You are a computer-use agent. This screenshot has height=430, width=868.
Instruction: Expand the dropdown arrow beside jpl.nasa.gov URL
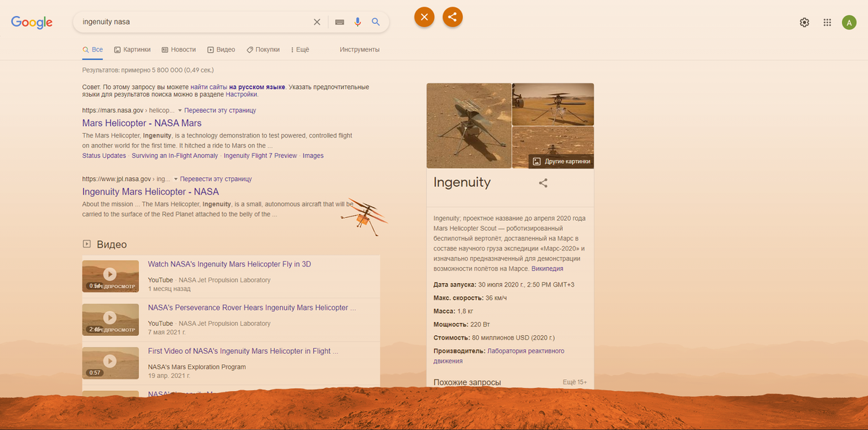click(175, 179)
